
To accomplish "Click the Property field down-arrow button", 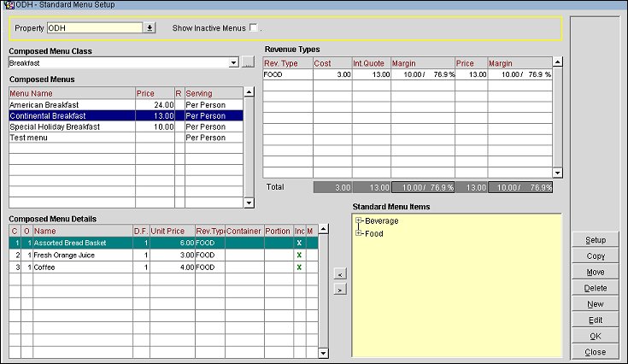I will coord(150,28).
